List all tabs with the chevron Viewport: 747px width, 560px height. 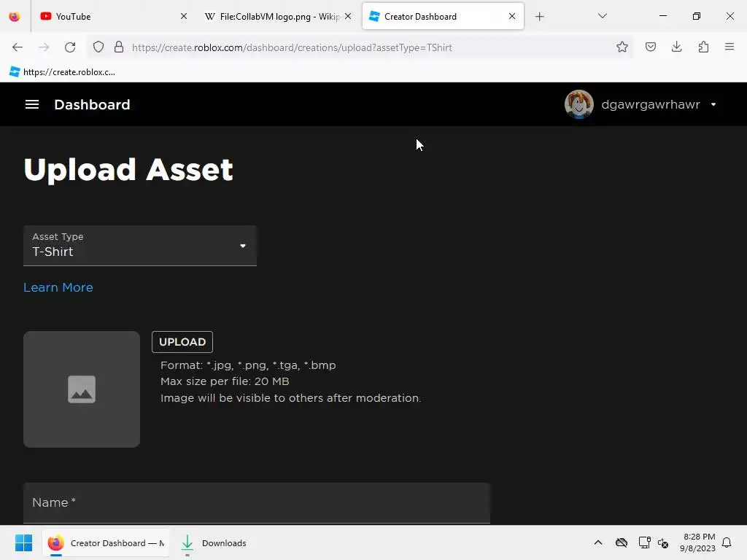(602, 16)
